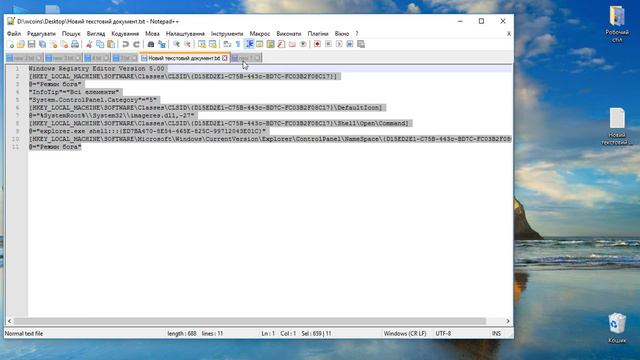Open the Файл menu
The image size is (640, 360).
click(14, 33)
